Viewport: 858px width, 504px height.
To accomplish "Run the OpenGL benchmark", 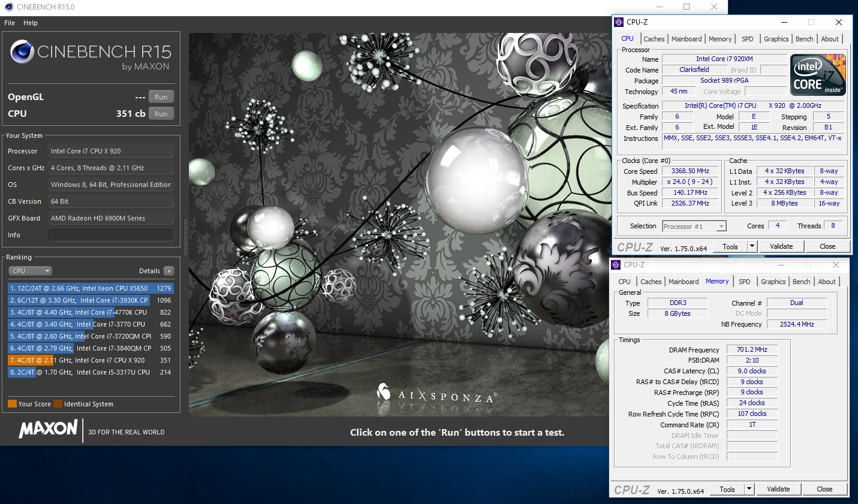I will pyautogui.click(x=161, y=97).
